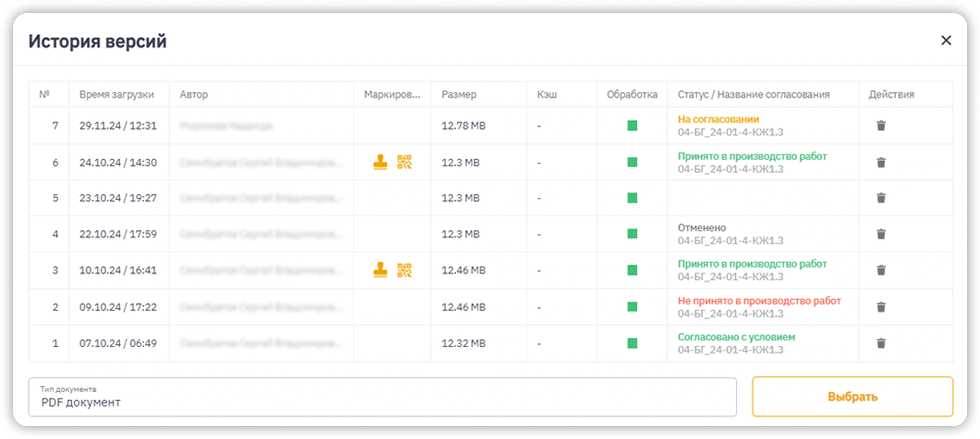Click green processing indicator for version 2
The image size is (980, 439).
[x=632, y=307]
